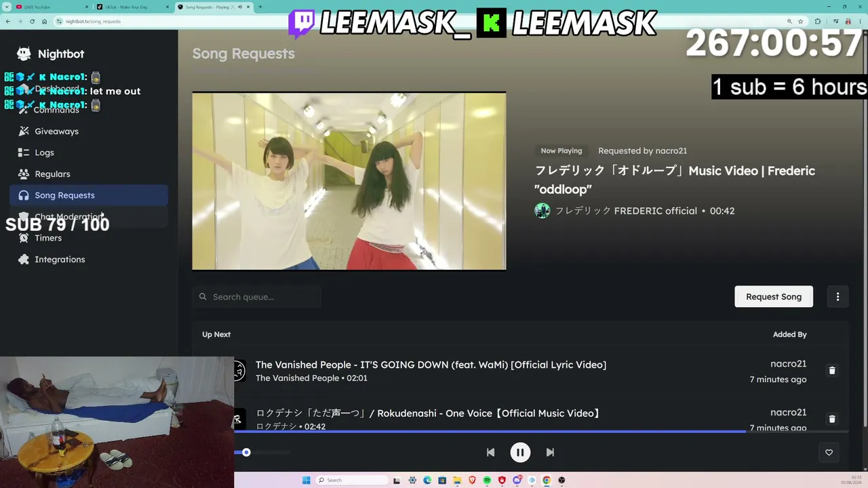Open Google Chrome from the taskbar
868x488 pixels.
pos(547,480)
